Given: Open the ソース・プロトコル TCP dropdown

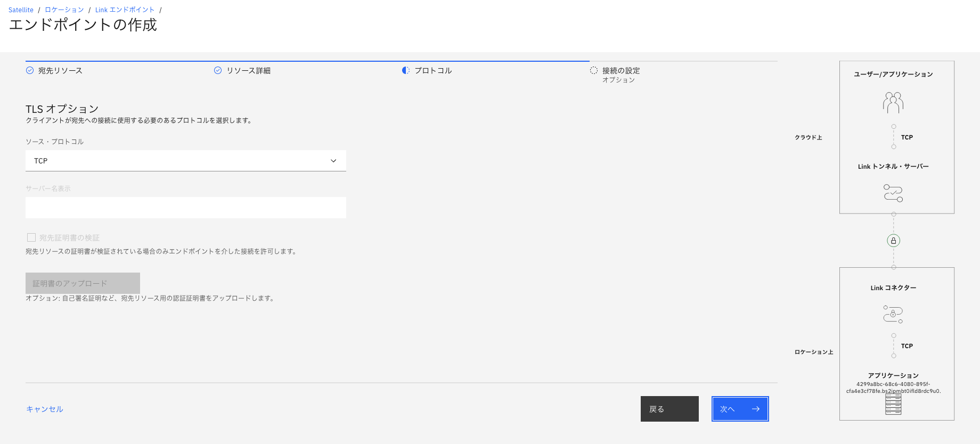Looking at the screenshot, I should point(186,161).
